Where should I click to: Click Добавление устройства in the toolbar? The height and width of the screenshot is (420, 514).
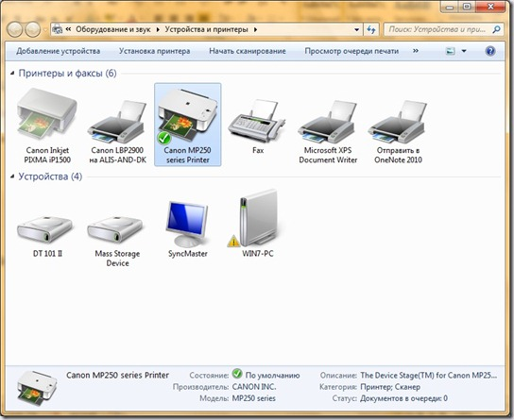tap(59, 51)
